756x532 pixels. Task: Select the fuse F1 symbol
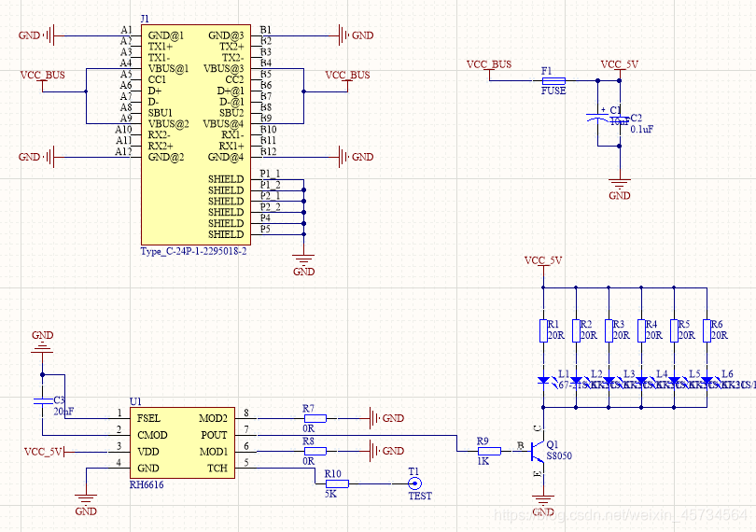(553, 81)
